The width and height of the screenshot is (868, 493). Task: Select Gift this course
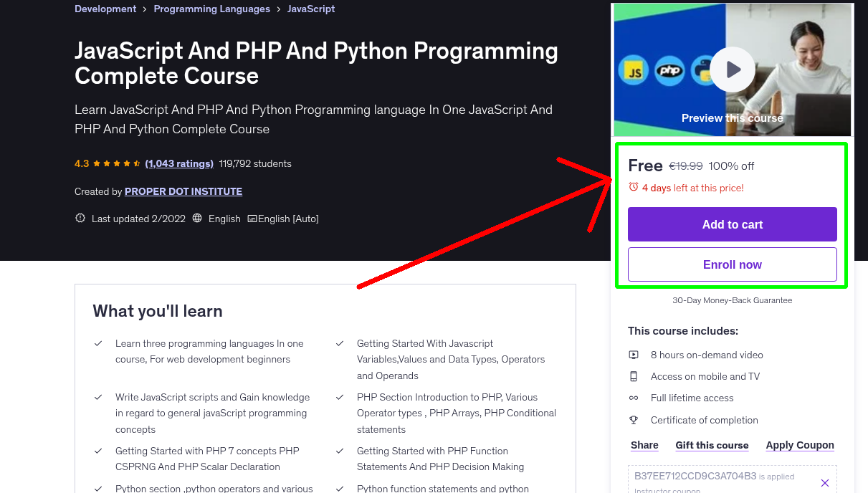(712, 445)
